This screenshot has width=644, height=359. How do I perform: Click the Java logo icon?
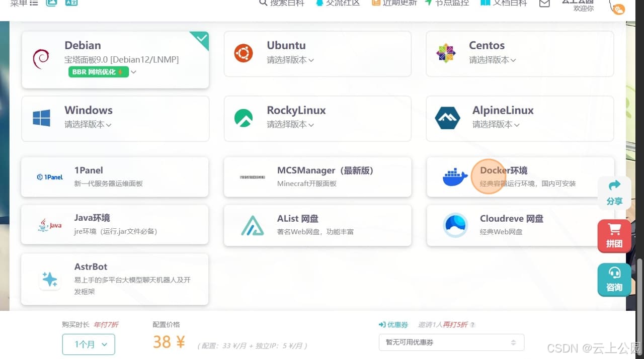[x=50, y=225]
